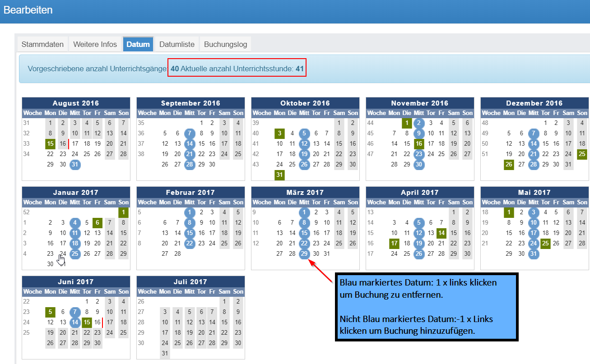
Task: Remove booking on 15 Februar 2017
Action: click(x=190, y=233)
